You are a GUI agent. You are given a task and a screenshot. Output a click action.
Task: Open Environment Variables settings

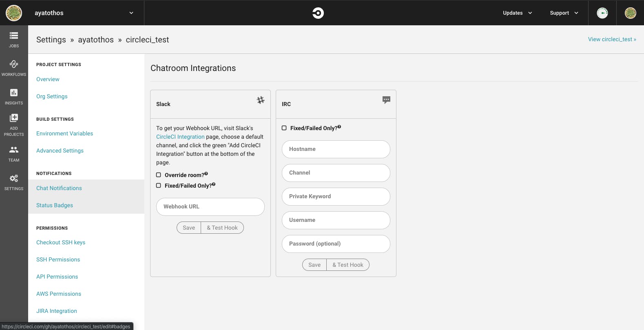[64, 133]
